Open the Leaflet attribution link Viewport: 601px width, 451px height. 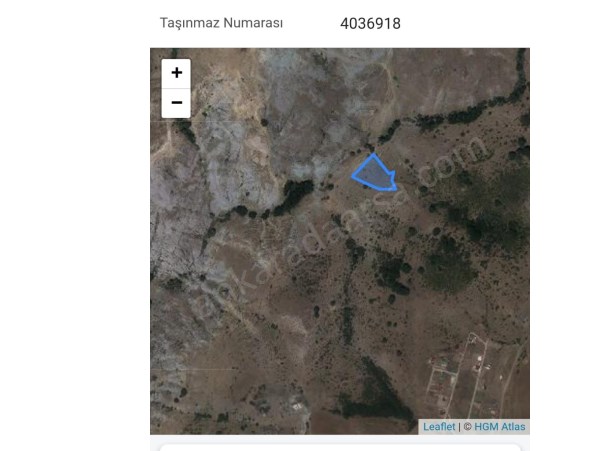click(x=439, y=427)
